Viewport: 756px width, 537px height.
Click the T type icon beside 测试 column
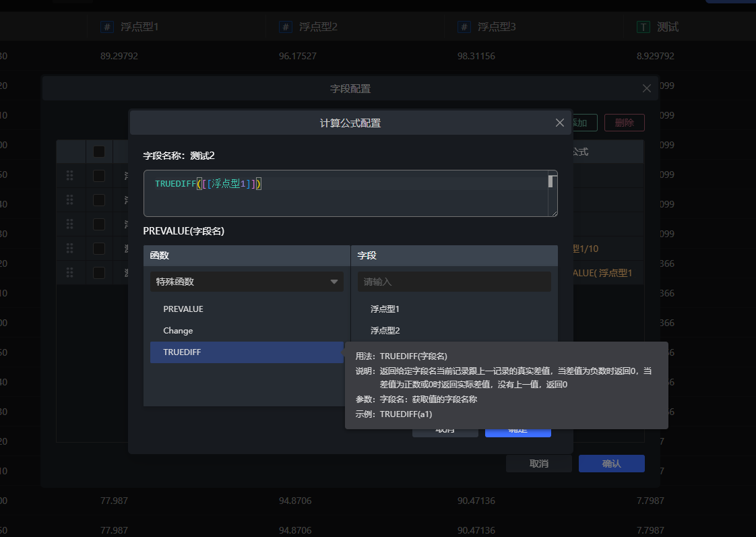(x=643, y=27)
